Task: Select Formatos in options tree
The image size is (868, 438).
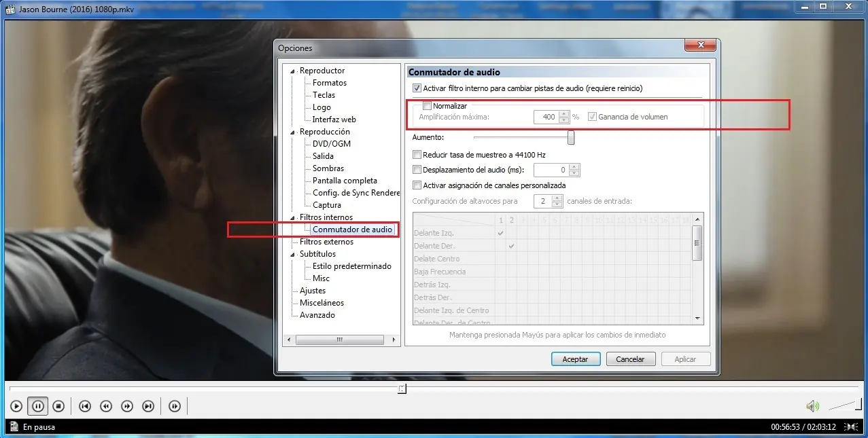Action: (330, 83)
